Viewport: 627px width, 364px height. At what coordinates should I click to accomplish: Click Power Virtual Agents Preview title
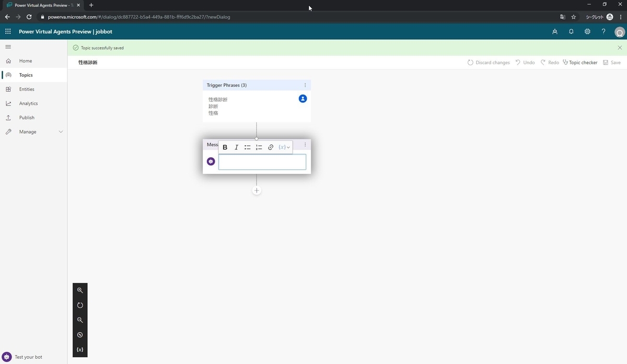tap(65, 31)
